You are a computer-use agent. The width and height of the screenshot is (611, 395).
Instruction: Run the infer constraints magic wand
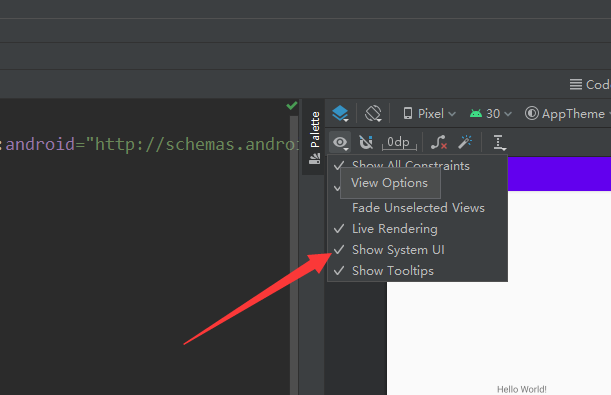point(465,142)
